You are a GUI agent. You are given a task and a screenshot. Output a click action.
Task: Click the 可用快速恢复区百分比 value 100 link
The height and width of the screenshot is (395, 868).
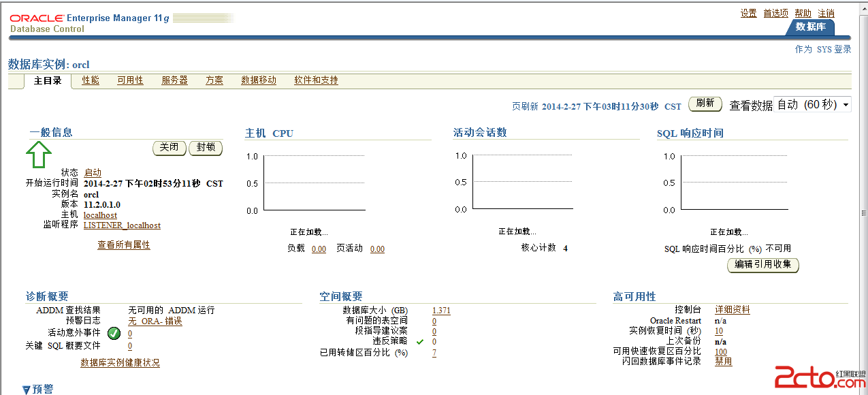coord(721,352)
